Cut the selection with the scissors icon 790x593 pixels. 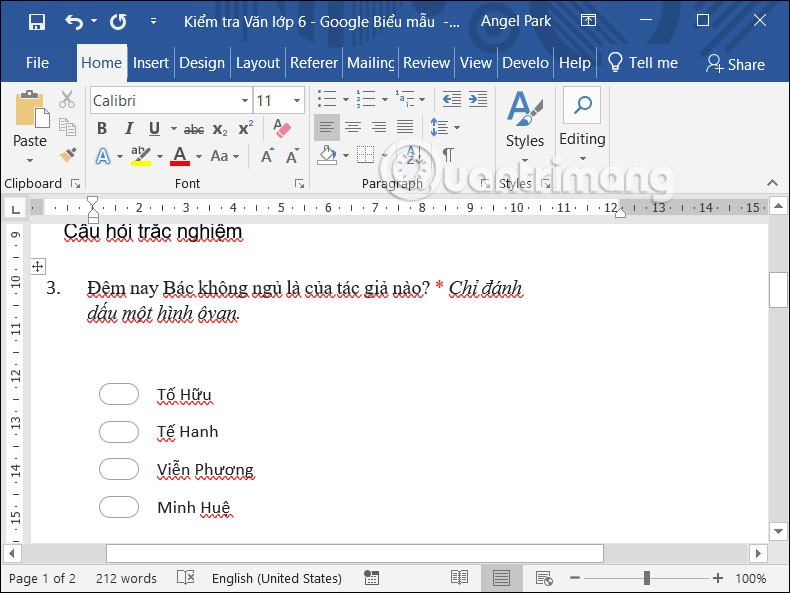(67, 100)
